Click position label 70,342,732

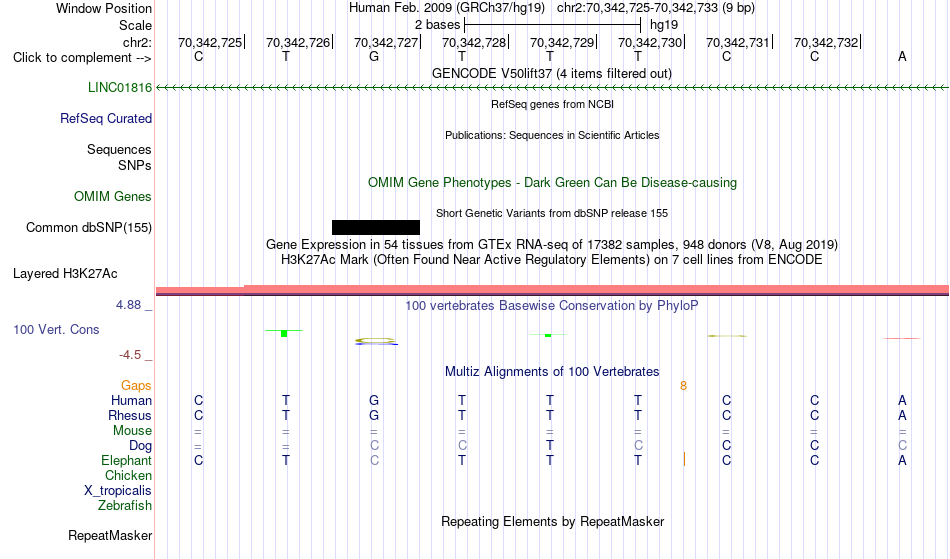click(x=826, y=42)
